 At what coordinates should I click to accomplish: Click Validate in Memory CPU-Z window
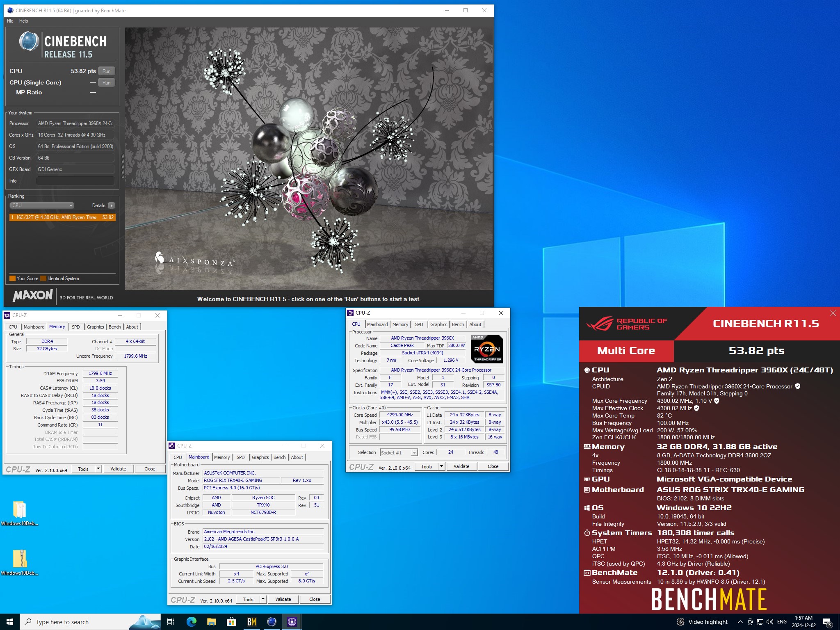[118, 469]
